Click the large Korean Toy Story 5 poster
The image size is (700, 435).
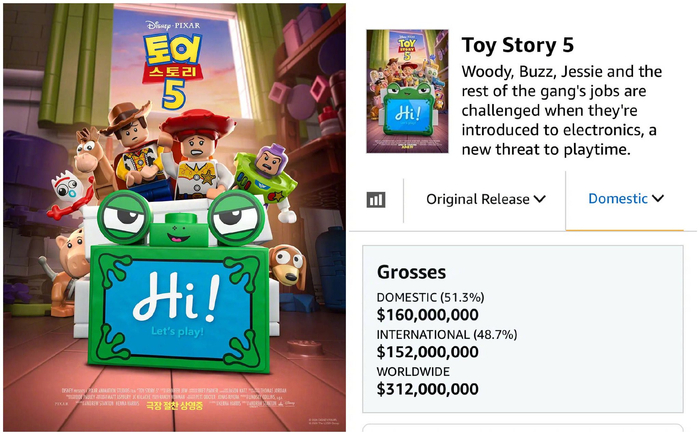(175, 218)
